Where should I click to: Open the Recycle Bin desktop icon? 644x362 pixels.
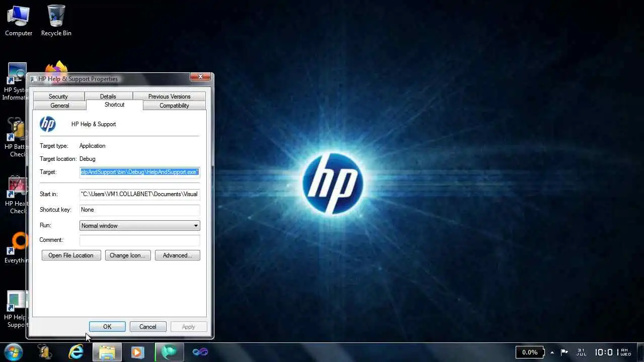(x=56, y=21)
